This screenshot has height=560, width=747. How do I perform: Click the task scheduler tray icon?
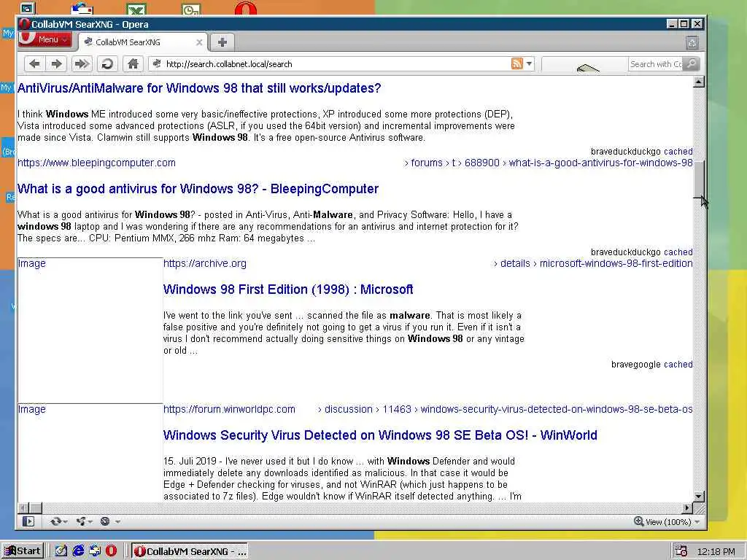(x=681, y=551)
